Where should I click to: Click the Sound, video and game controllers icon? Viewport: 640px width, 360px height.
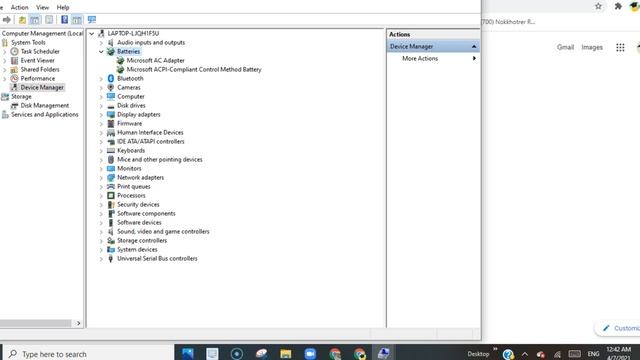click(x=111, y=231)
